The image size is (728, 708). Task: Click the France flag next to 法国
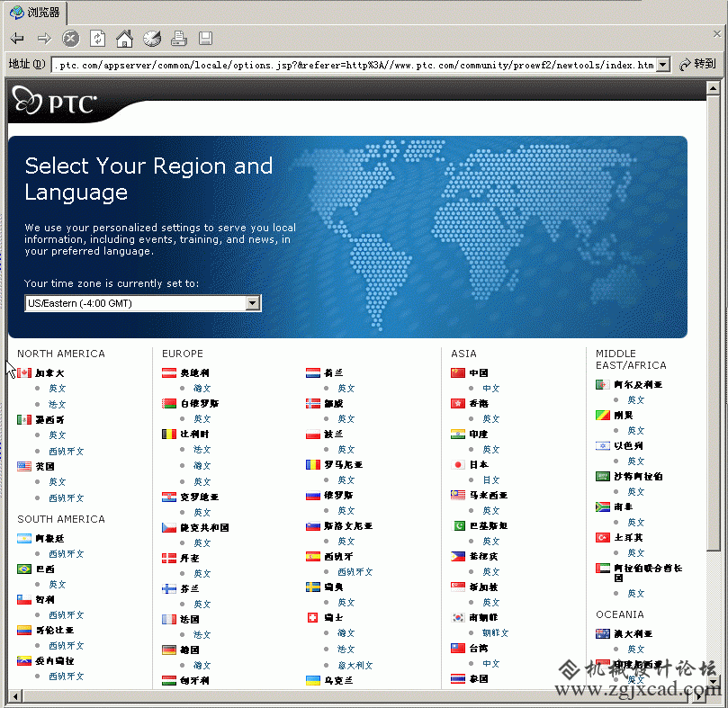tap(169, 619)
